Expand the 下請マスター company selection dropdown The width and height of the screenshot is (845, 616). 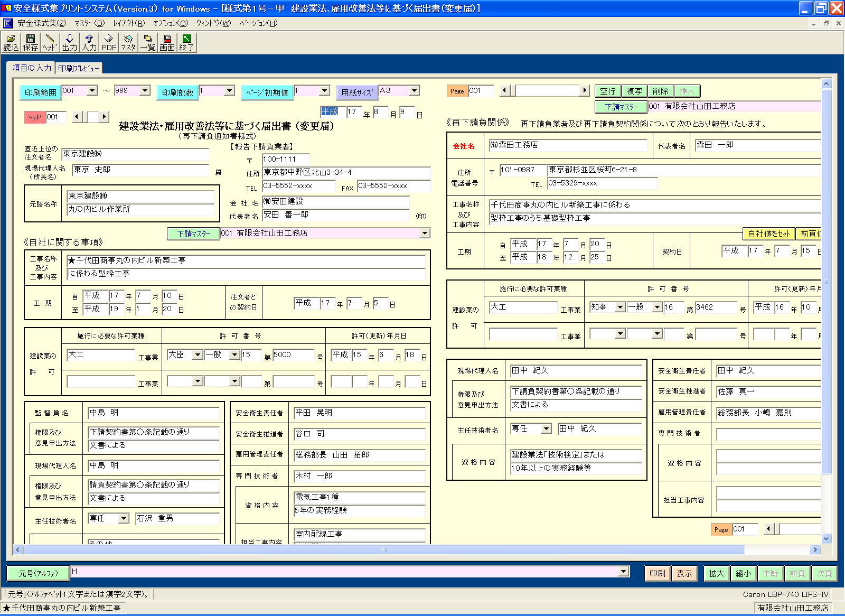click(425, 233)
